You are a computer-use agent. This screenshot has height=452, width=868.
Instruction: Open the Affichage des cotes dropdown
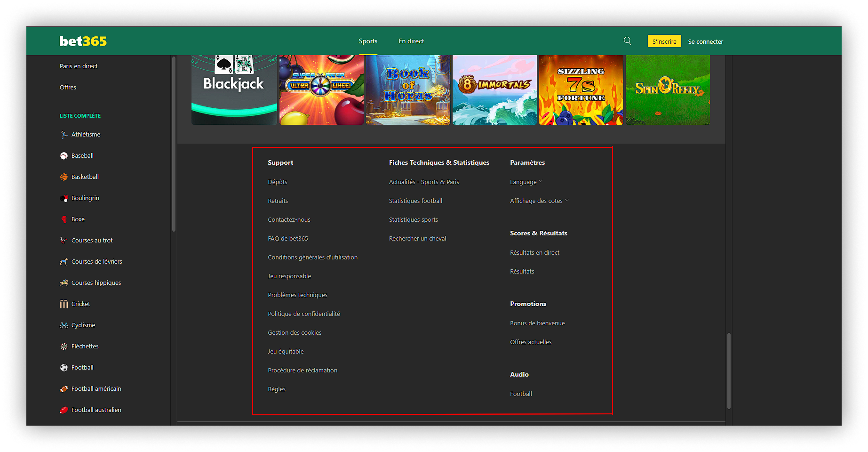pos(539,201)
